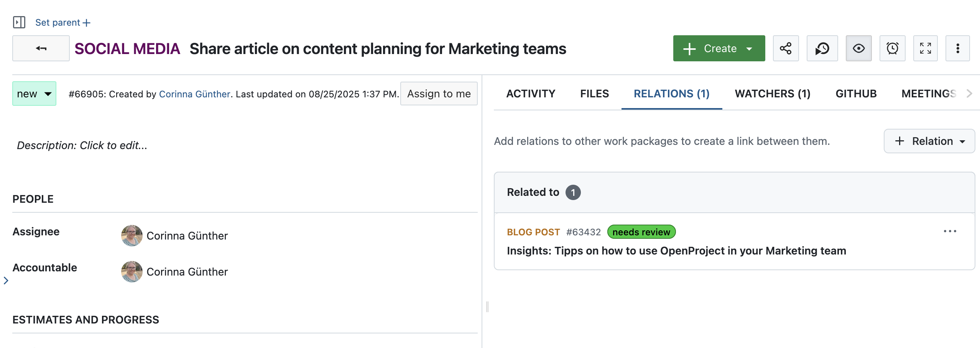The width and height of the screenshot is (980, 348).
Task: Change status using the green 'new' badge
Action: tap(34, 93)
